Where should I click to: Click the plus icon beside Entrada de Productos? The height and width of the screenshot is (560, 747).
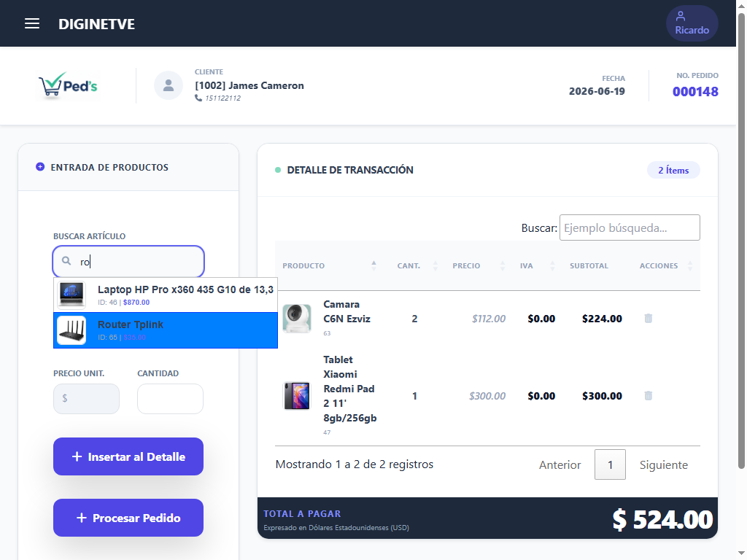[40, 167]
